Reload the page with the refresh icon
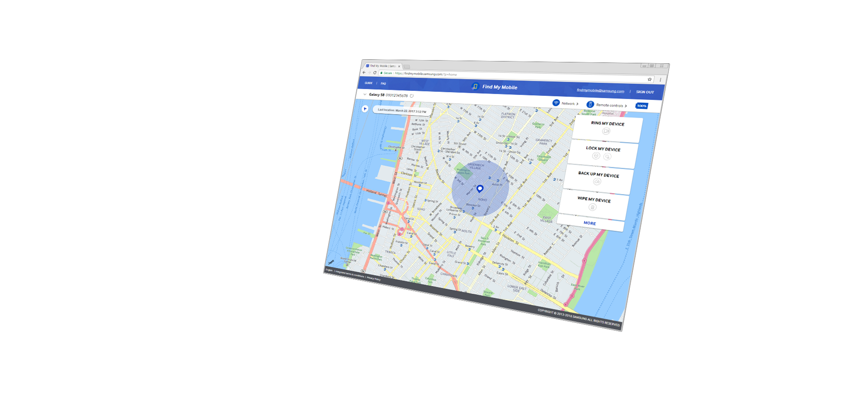The width and height of the screenshot is (868, 407). pyautogui.click(x=375, y=72)
